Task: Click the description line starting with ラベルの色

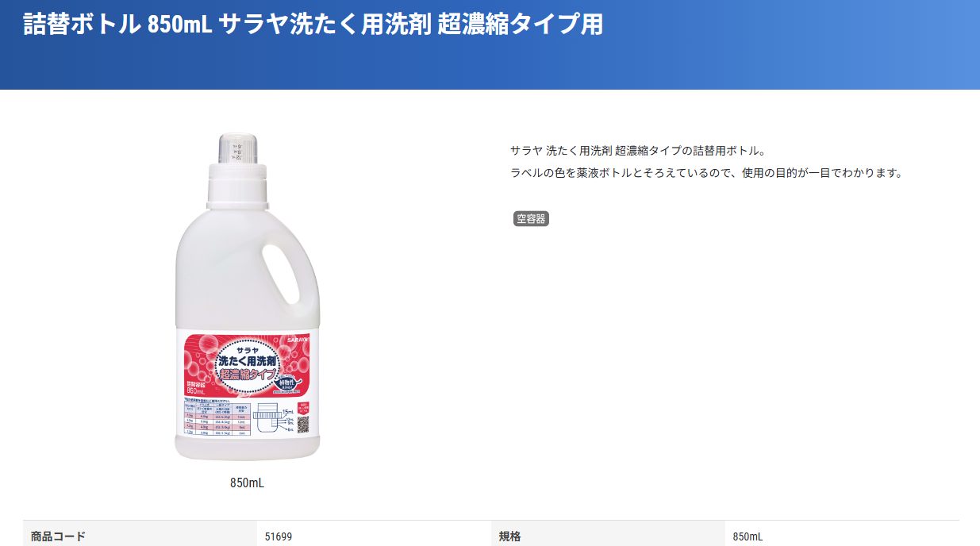Action: (x=707, y=172)
